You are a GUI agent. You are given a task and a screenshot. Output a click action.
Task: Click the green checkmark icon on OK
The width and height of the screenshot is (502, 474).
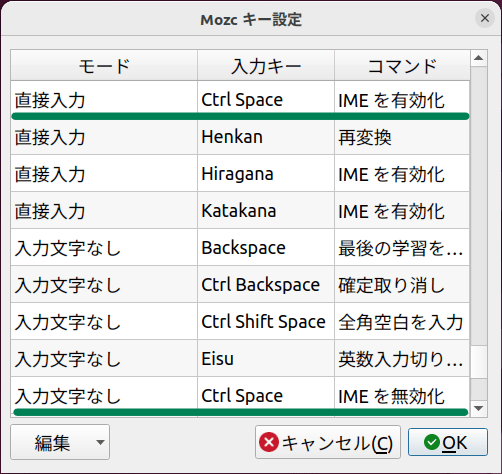pyautogui.click(x=432, y=442)
